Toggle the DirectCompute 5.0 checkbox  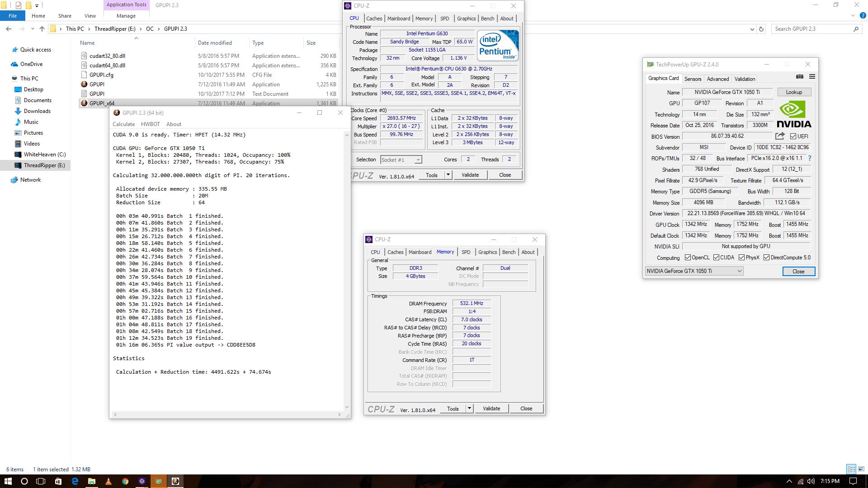[766, 258]
